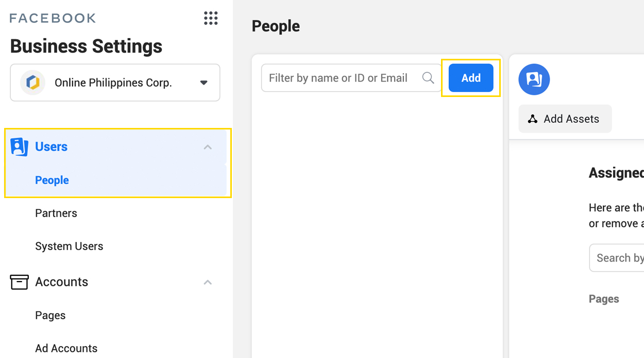Open Ad Accounts under Accounts

coord(66,348)
